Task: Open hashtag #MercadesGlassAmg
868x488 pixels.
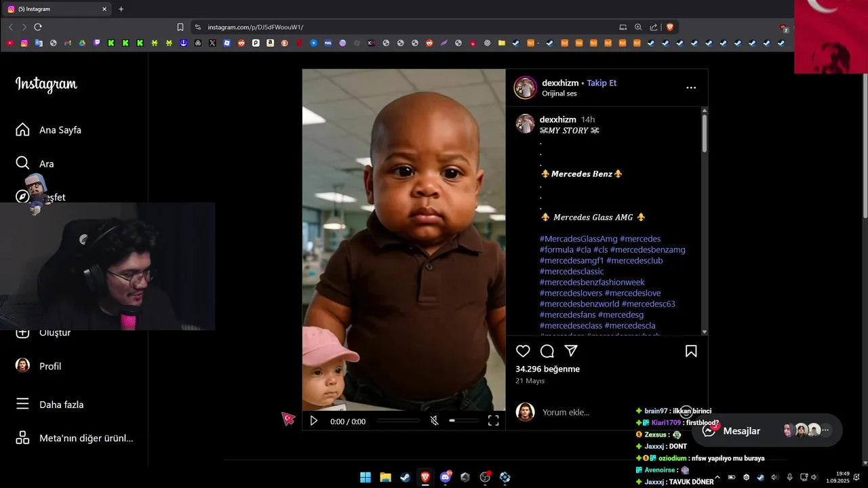Action: 578,239
